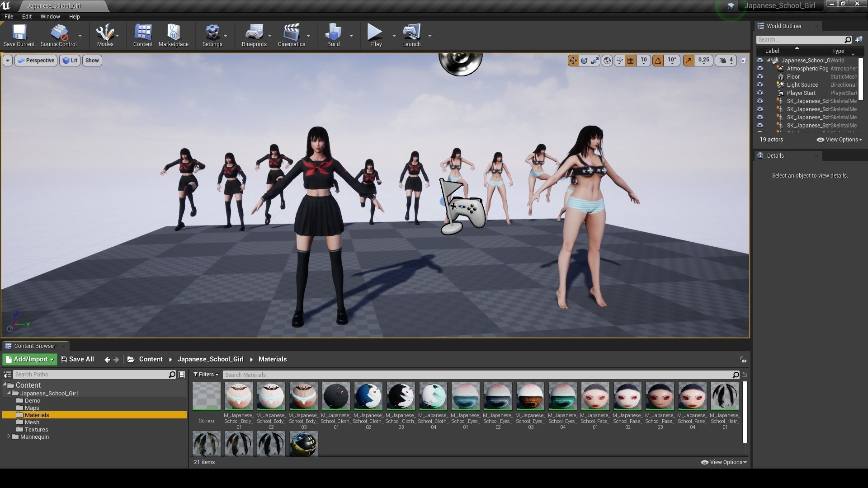868x488 pixels.
Task: Toggle the rotation snap angle icon
Action: click(658, 61)
